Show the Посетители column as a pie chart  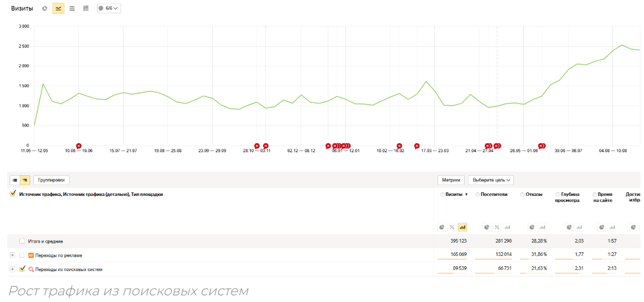point(486,227)
